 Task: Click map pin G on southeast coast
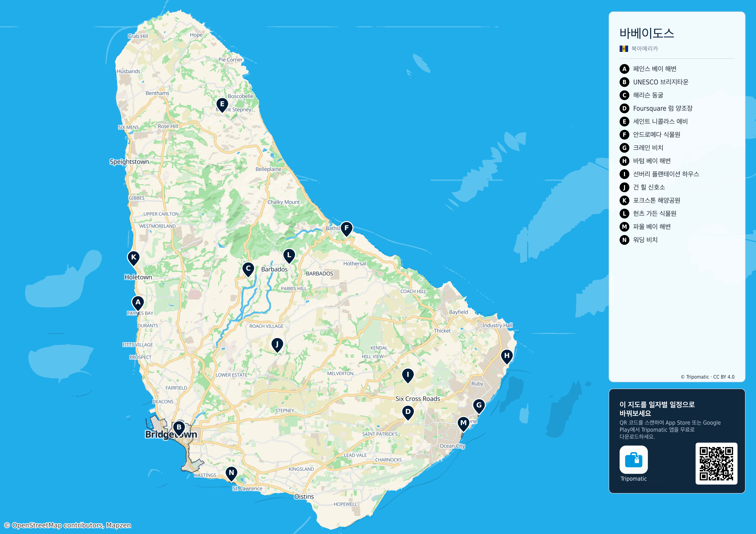479,406
